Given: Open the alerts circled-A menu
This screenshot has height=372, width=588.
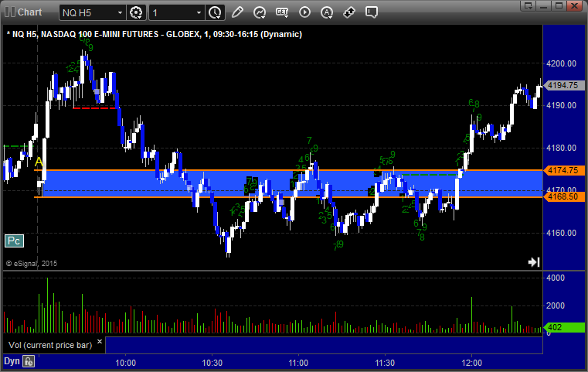Looking at the screenshot, I should (x=327, y=12).
